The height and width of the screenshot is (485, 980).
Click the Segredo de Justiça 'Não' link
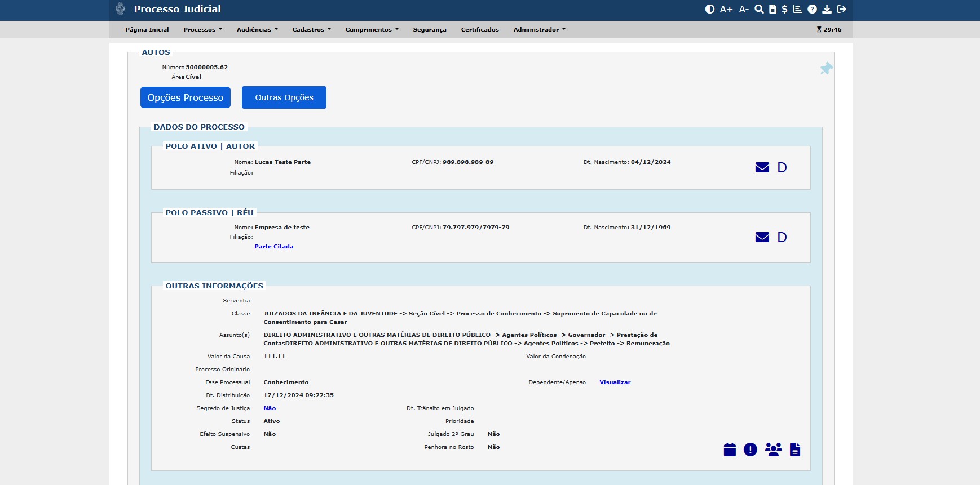[270, 408]
